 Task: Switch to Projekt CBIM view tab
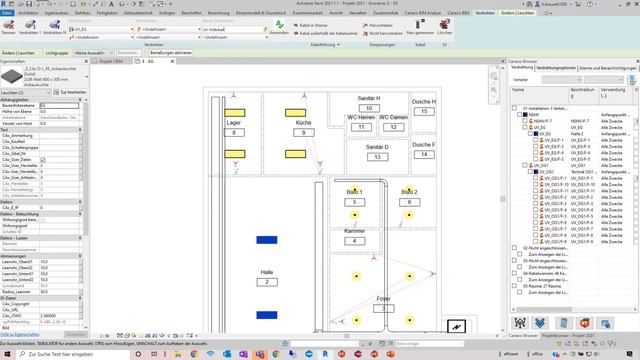[111, 61]
